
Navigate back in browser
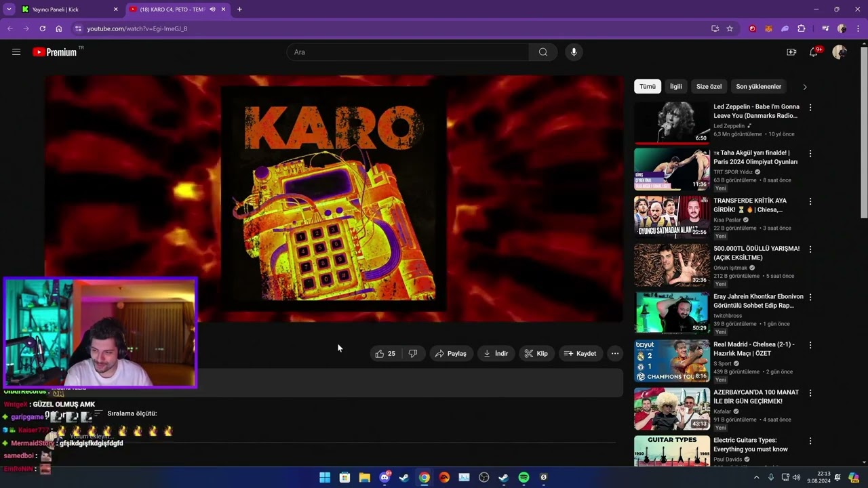point(10,28)
